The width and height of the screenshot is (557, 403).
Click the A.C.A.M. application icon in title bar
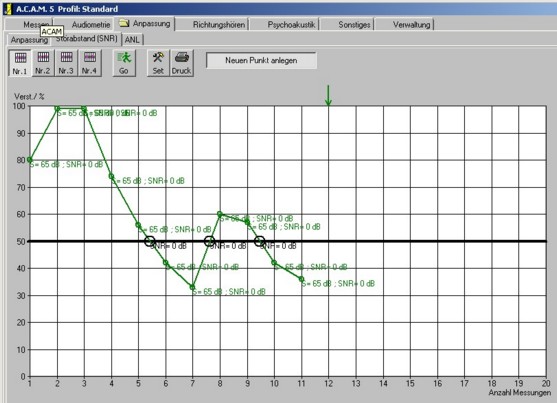[x=7, y=9]
